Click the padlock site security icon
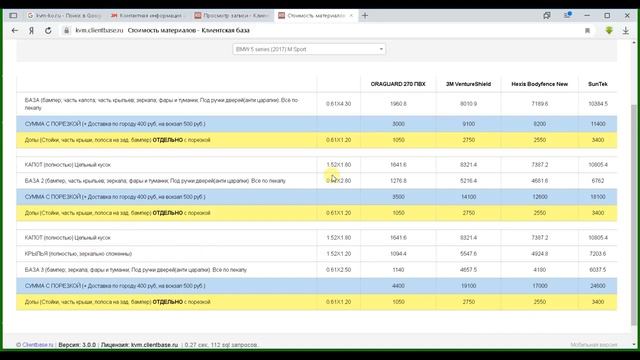Screen dimensions: 640x360 (66, 31)
